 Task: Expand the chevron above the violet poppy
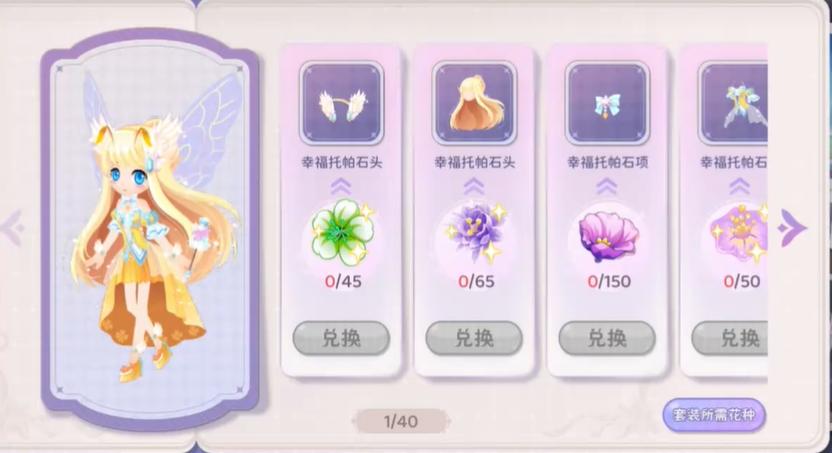click(608, 186)
